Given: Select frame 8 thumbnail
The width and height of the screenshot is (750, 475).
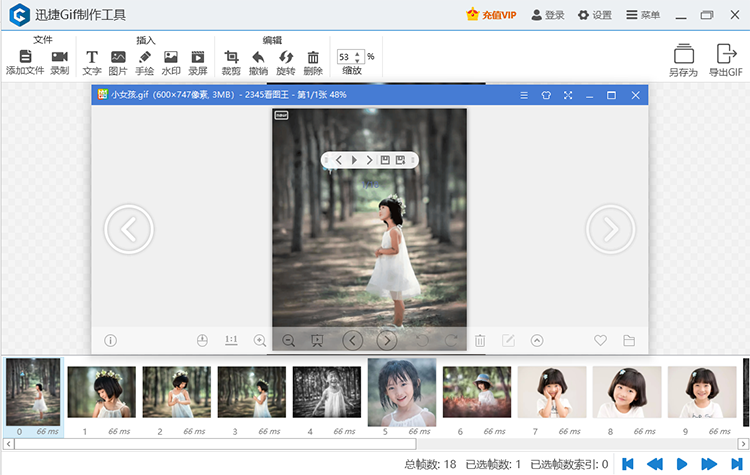Looking at the screenshot, I should point(627,392).
